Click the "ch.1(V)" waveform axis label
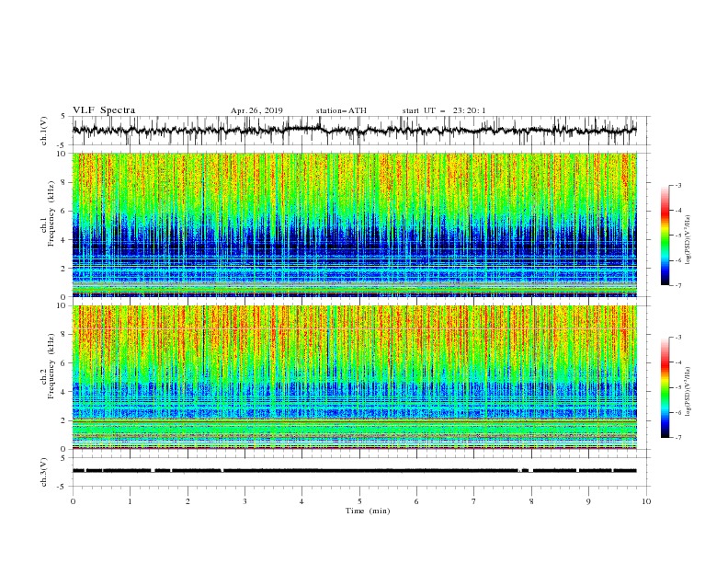This screenshot has width=728, height=563. tap(44, 131)
